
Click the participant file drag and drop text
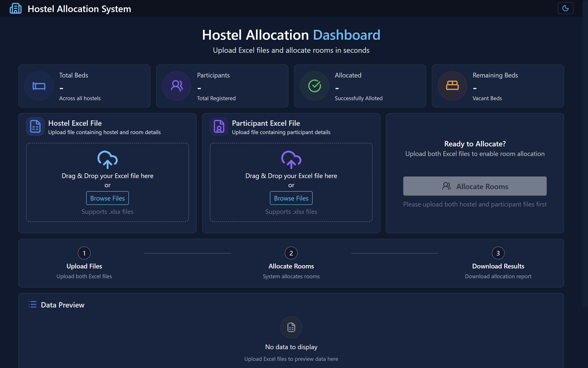point(291,176)
